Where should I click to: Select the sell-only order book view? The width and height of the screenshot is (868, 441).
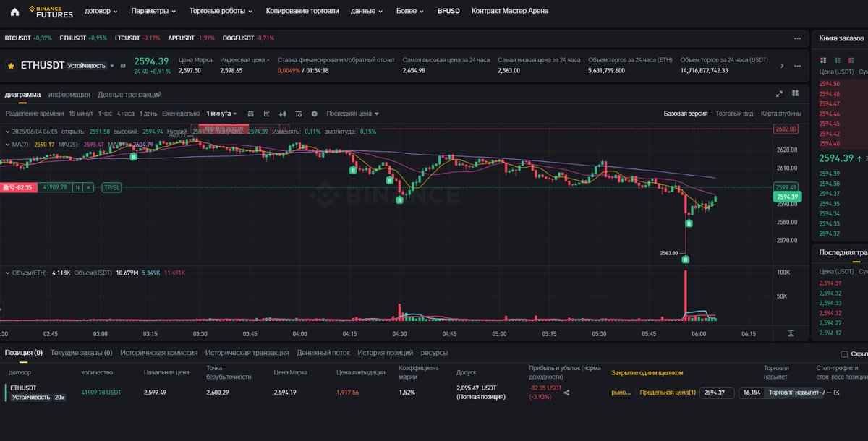point(851,59)
